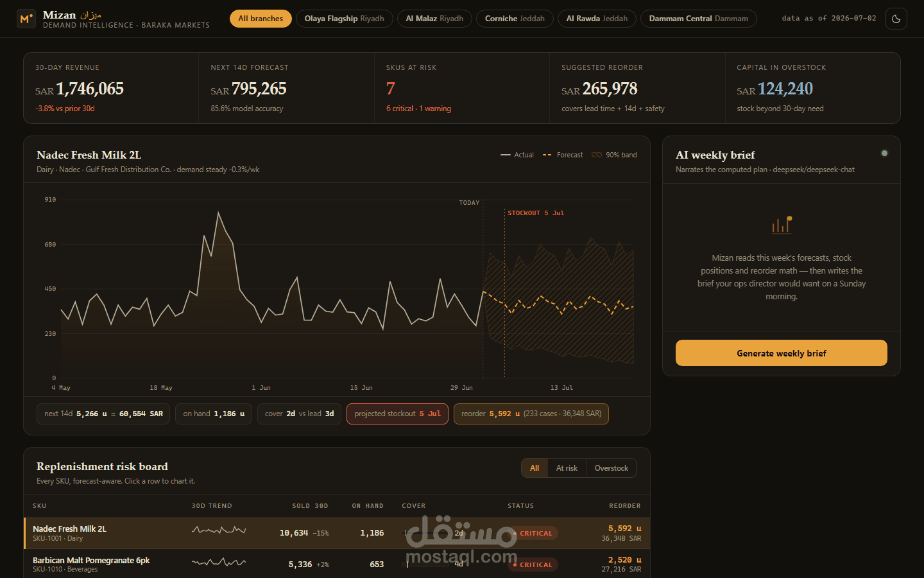
Task: Click the Forecast legend item
Action: tap(563, 155)
